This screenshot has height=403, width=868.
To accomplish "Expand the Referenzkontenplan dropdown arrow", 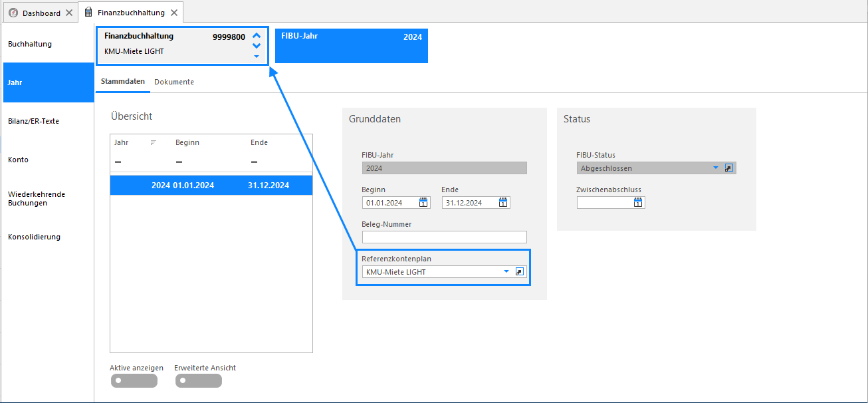I will tap(506, 272).
